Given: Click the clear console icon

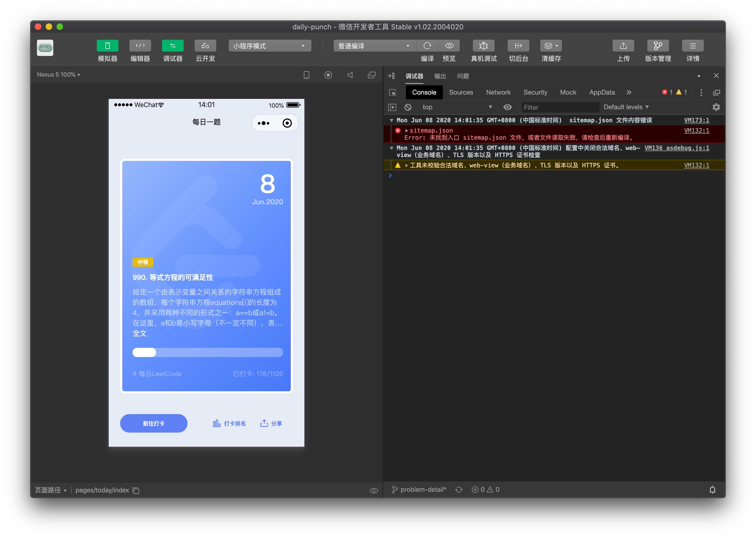Looking at the screenshot, I should click(x=408, y=107).
